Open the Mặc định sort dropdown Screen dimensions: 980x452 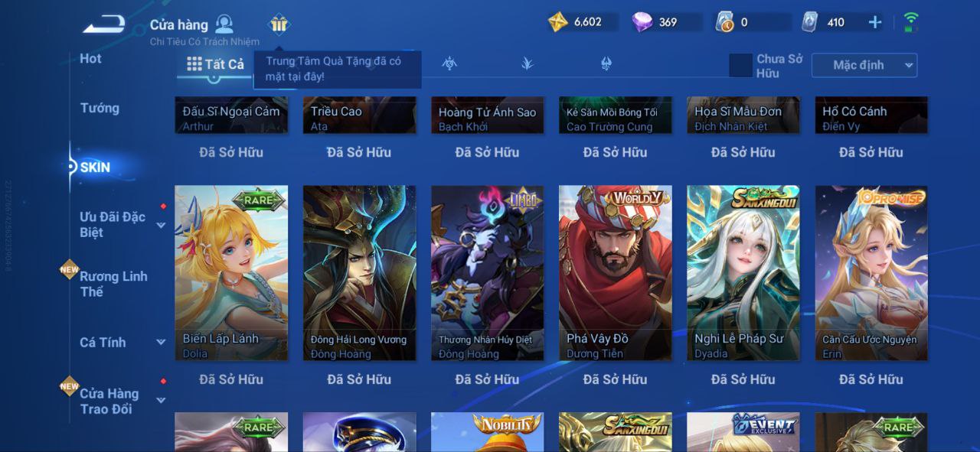[x=864, y=65]
